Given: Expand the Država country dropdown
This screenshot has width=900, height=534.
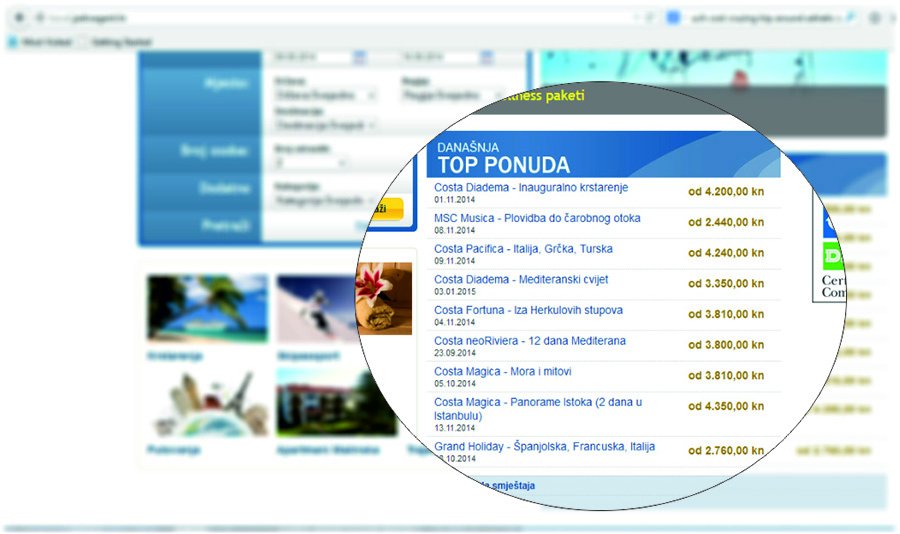Looking at the screenshot, I should [325, 96].
